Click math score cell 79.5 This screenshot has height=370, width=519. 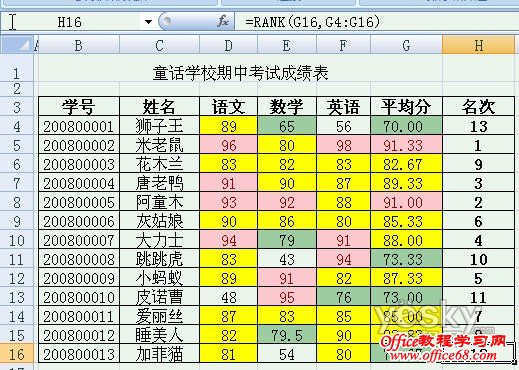(287, 335)
